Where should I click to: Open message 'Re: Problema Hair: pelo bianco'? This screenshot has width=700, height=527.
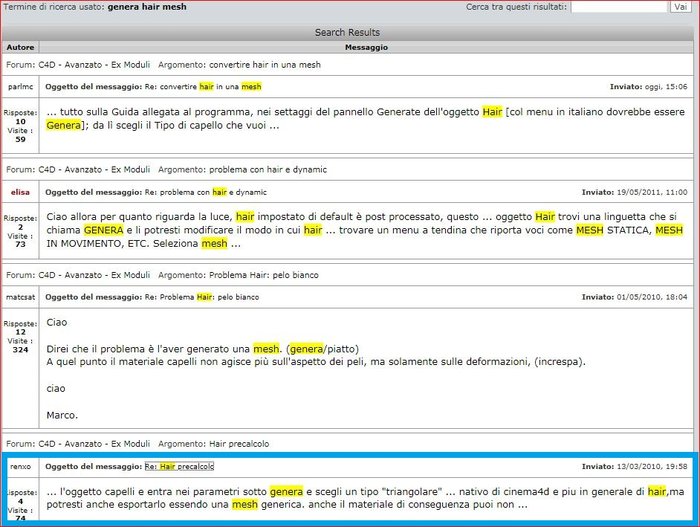(202, 297)
